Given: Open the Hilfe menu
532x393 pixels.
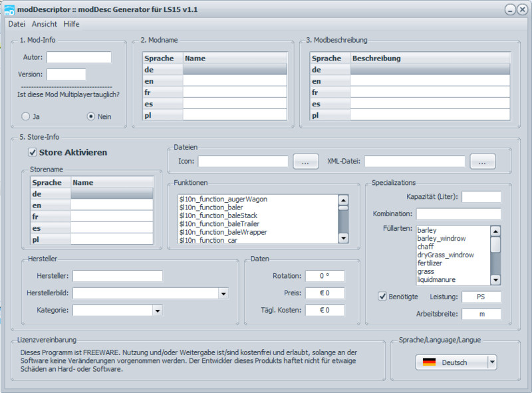Looking at the screenshot, I should pyautogui.click(x=71, y=24).
